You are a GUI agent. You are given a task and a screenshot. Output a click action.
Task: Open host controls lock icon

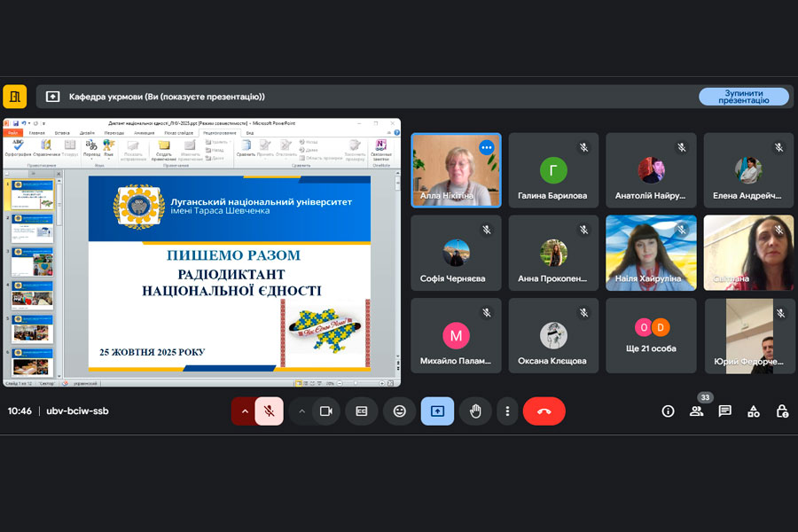(x=782, y=411)
